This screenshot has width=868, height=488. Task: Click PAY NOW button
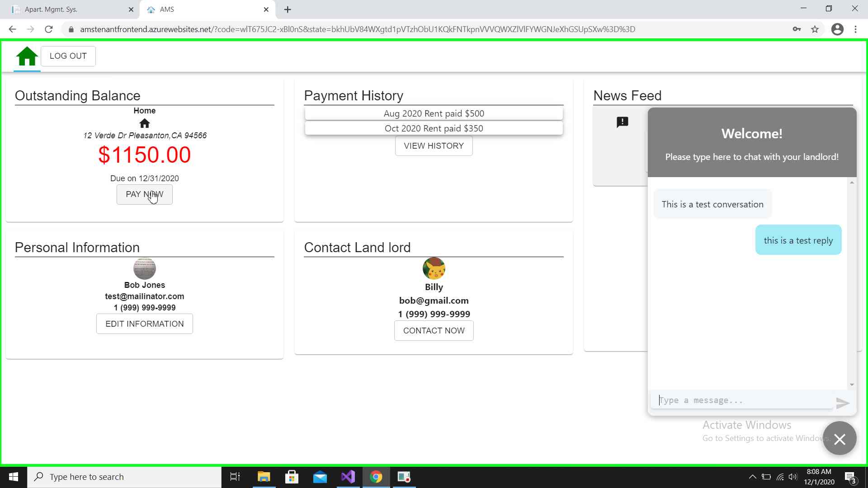pyautogui.click(x=145, y=194)
